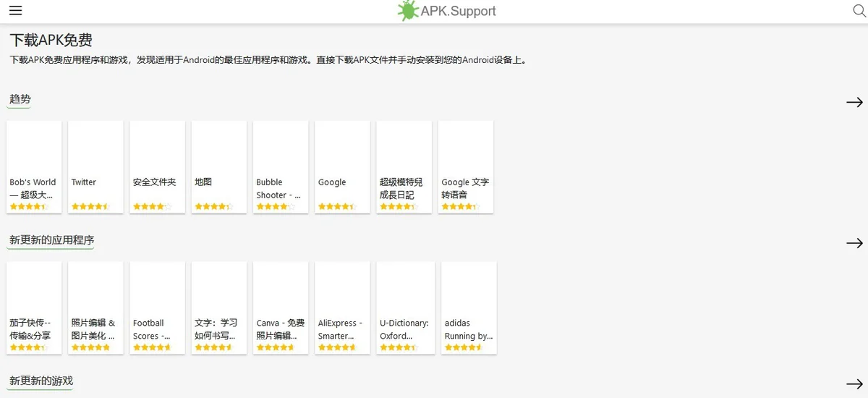Open the Canva app card
Viewport: 868px width, 398px height.
point(281,308)
